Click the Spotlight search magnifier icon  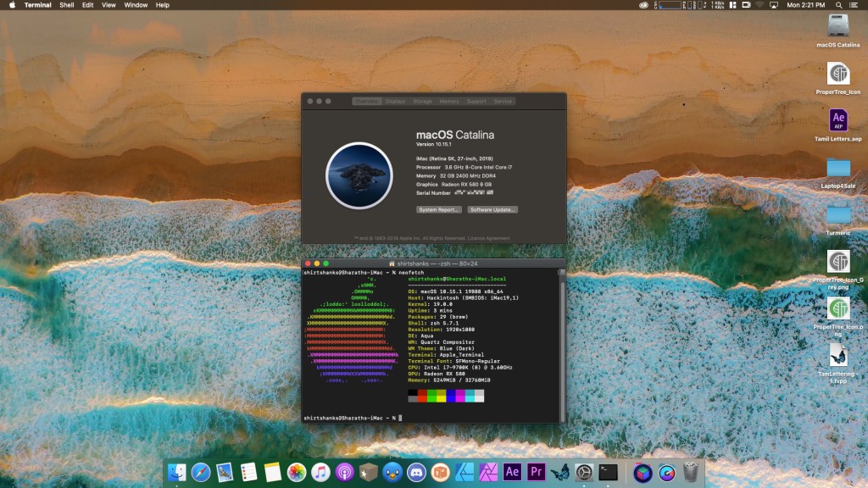pyautogui.click(x=839, y=5)
